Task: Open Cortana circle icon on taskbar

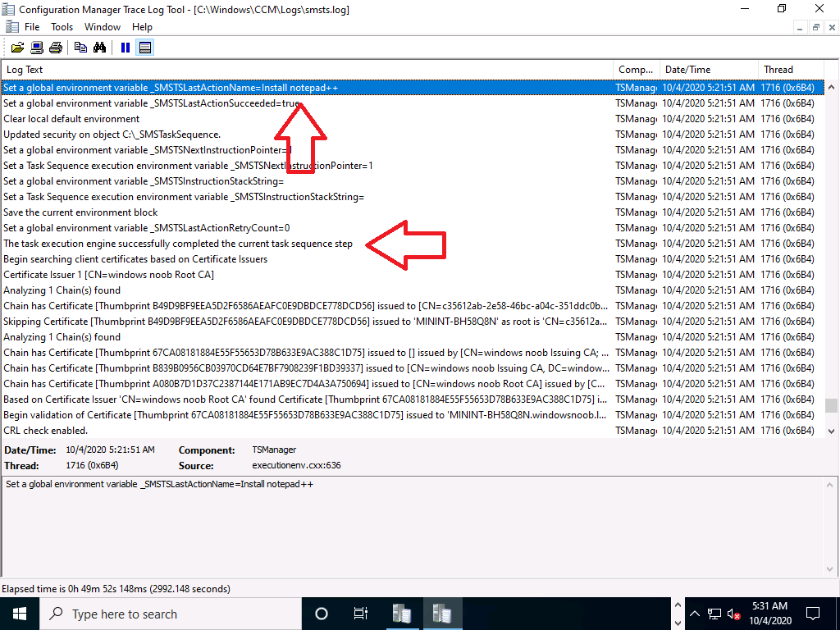Action: tap(322, 614)
